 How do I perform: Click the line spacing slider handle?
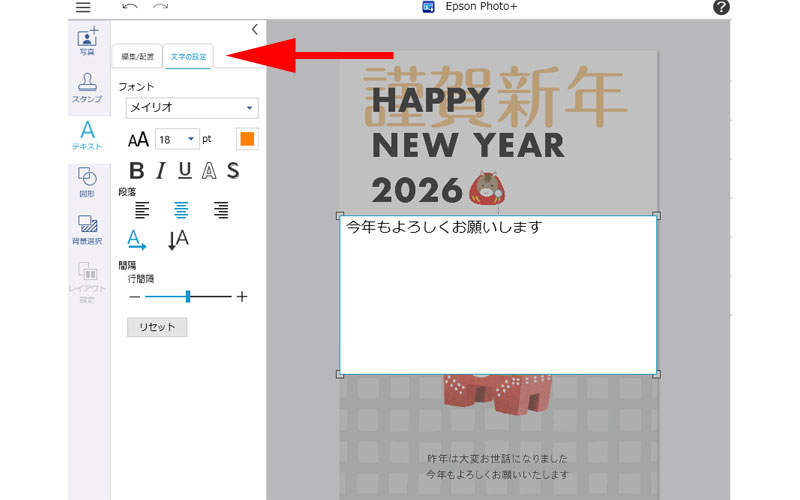coord(188,296)
